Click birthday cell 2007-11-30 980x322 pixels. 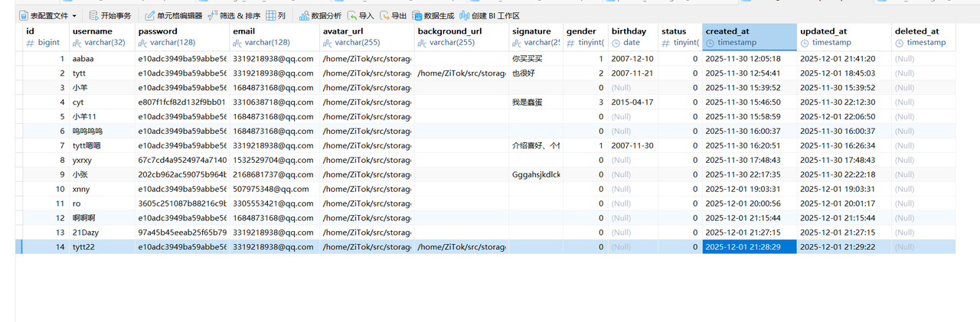[x=632, y=146]
